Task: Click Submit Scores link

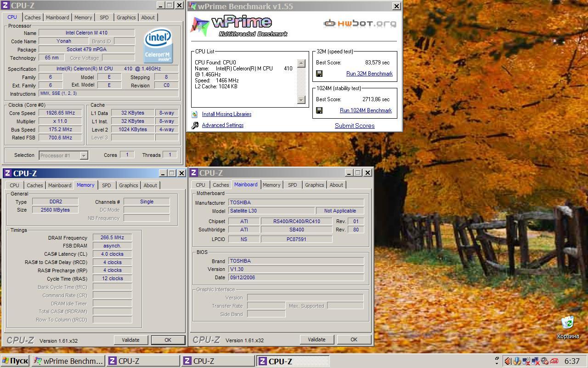Action: [x=355, y=126]
